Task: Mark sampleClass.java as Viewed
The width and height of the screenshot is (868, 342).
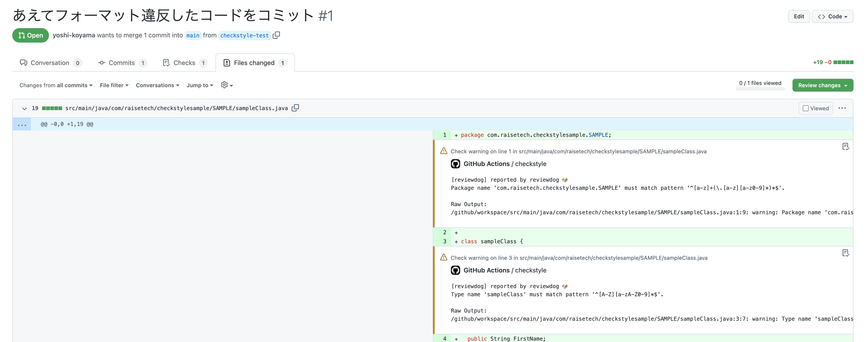Action: [806, 108]
